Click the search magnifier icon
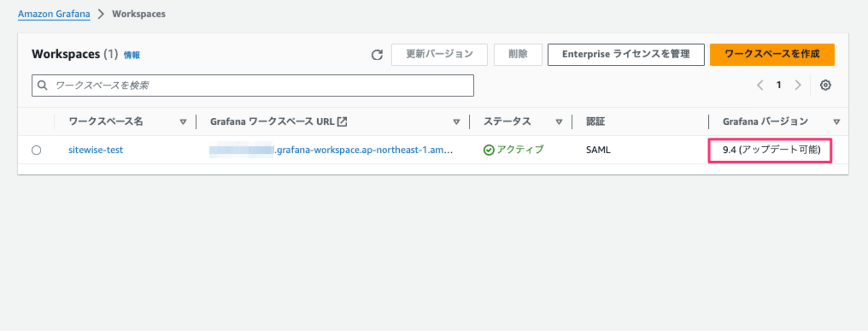The image size is (868, 331). (x=42, y=85)
